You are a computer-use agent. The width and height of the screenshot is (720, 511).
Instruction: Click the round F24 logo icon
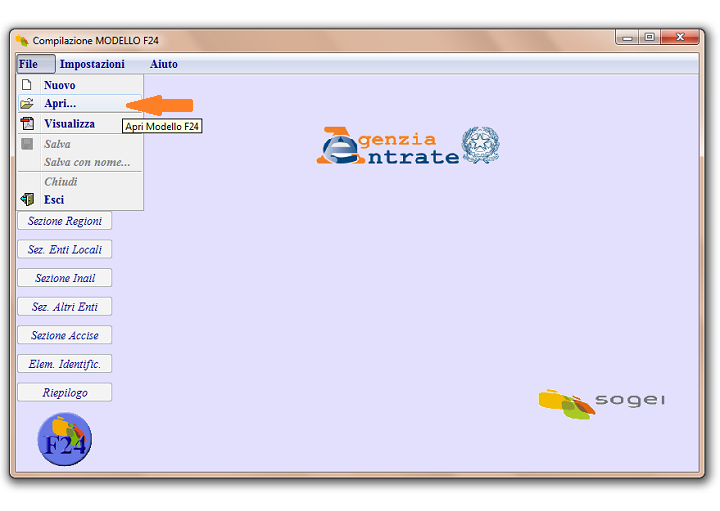(65, 439)
